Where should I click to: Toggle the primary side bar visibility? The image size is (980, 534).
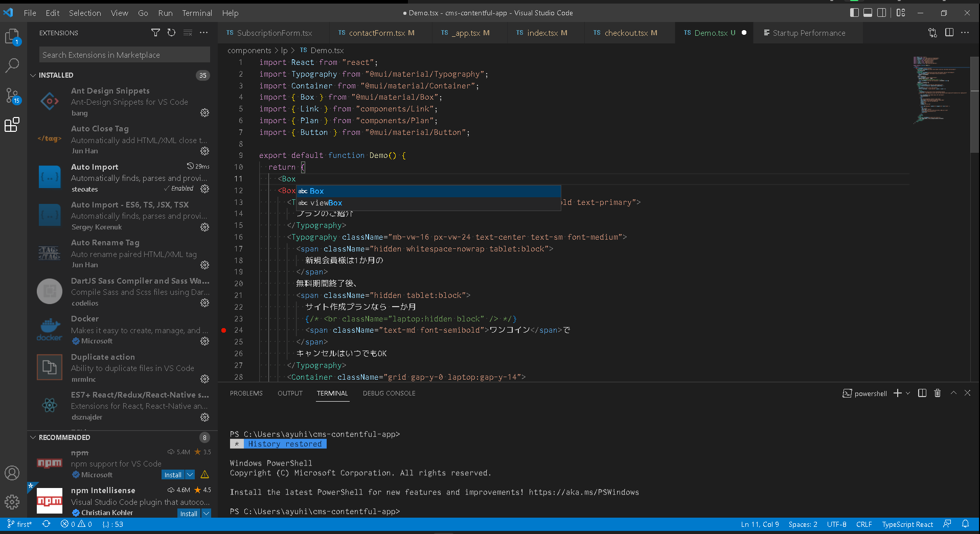pos(854,12)
